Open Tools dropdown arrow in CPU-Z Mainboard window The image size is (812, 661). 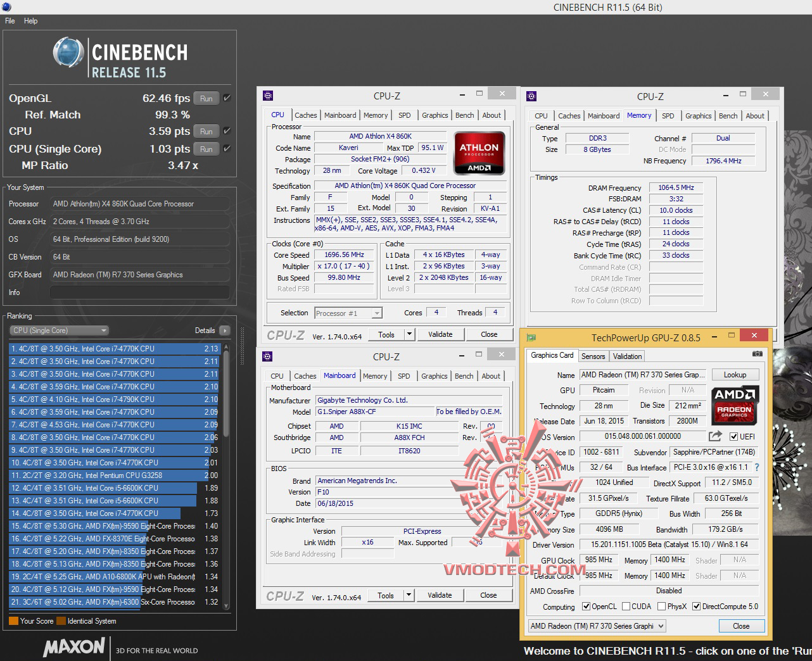pyautogui.click(x=409, y=595)
